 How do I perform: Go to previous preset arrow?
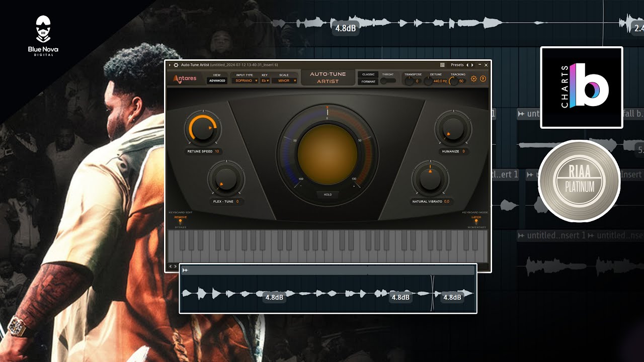point(467,65)
